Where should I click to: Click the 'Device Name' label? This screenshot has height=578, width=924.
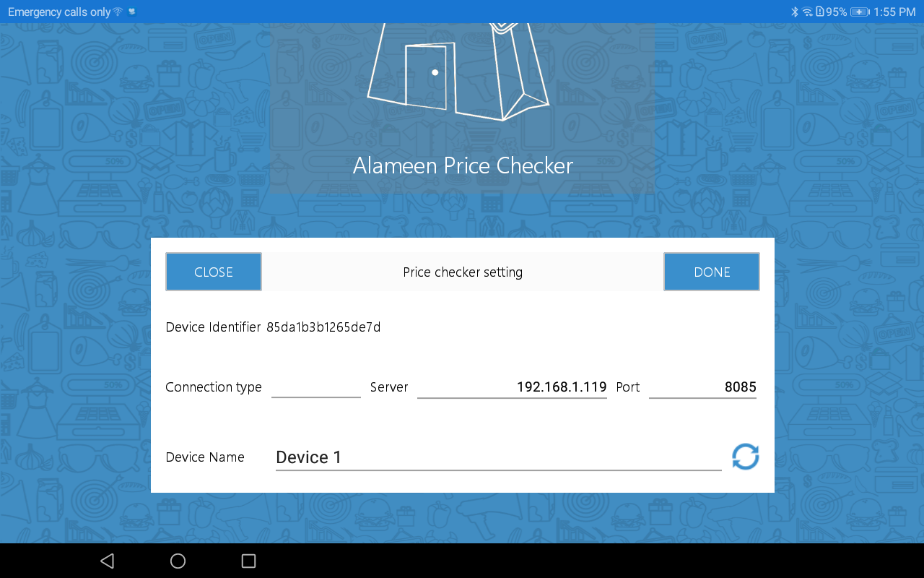(205, 457)
